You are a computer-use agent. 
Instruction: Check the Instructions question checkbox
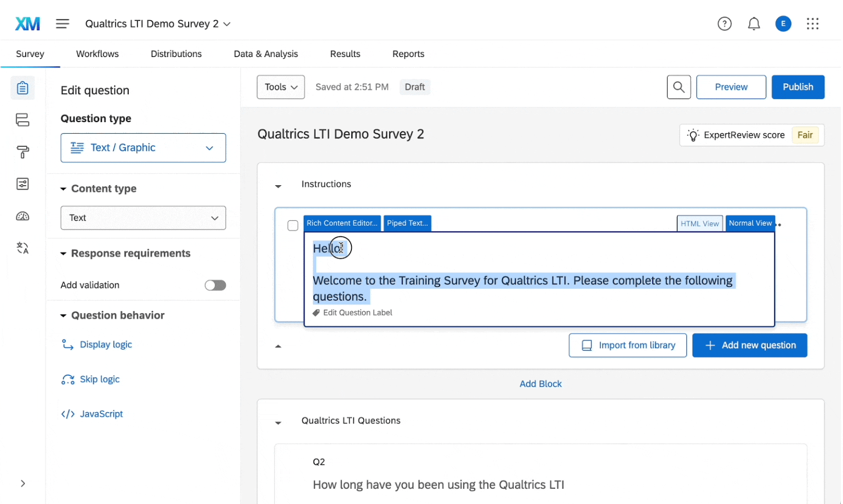click(293, 226)
